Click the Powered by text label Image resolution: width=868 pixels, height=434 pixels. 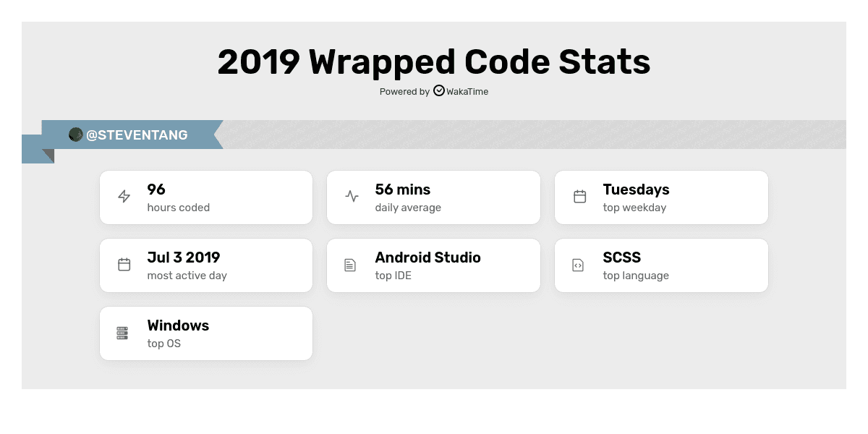point(404,92)
